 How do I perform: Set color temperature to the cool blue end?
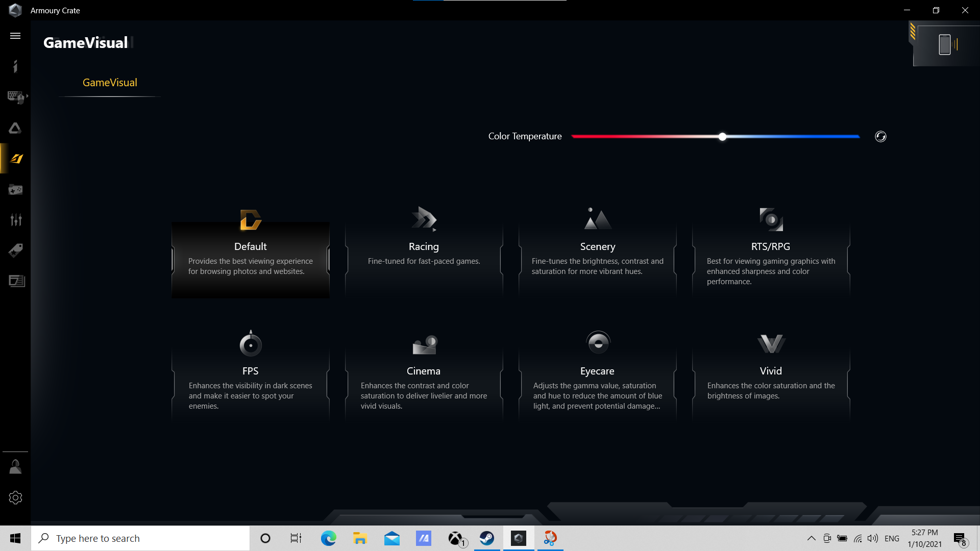(857, 137)
